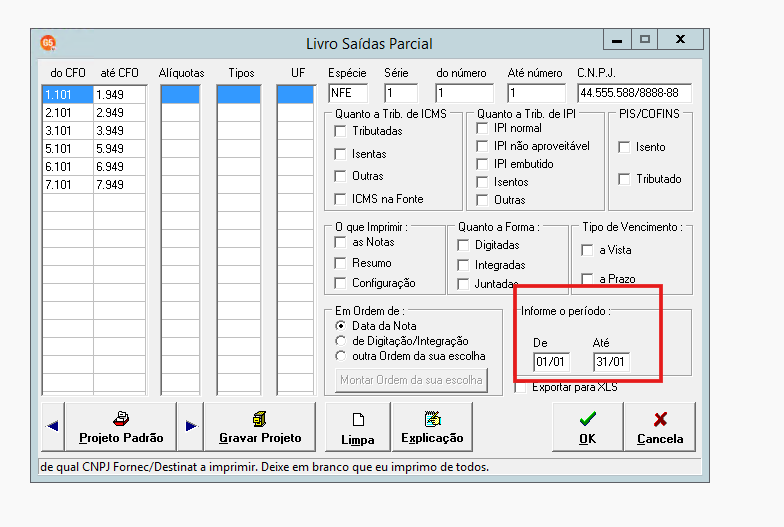The width and height of the screenshot is (784, 527).
Task: Check PIS/COFINS Isento checkbox
Action: (624, 147)
